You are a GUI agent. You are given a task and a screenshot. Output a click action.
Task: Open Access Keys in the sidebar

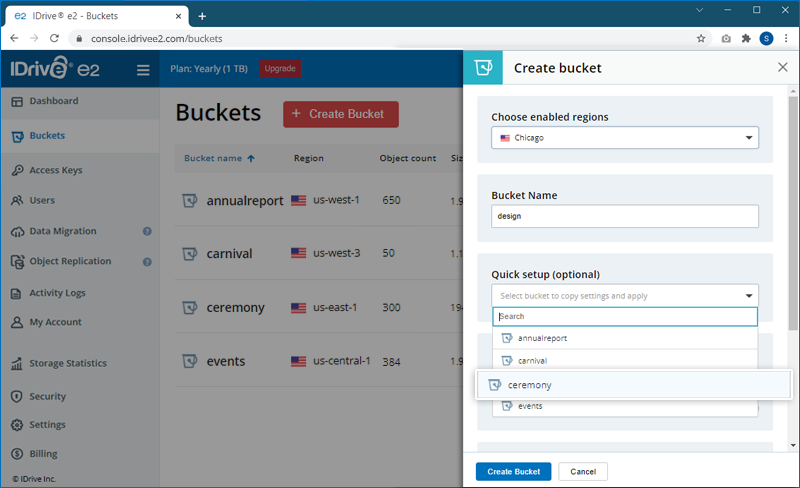pyautogui.click(x=56, y=170)
